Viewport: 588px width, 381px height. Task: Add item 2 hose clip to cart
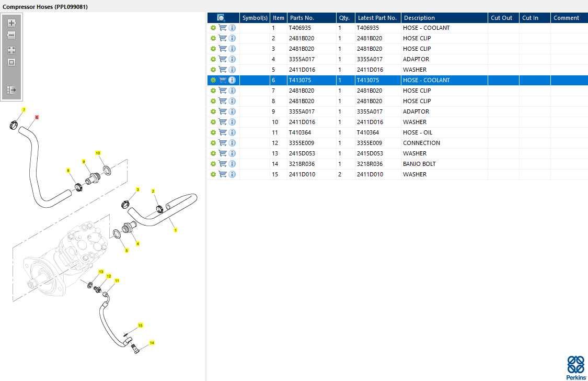223,38
